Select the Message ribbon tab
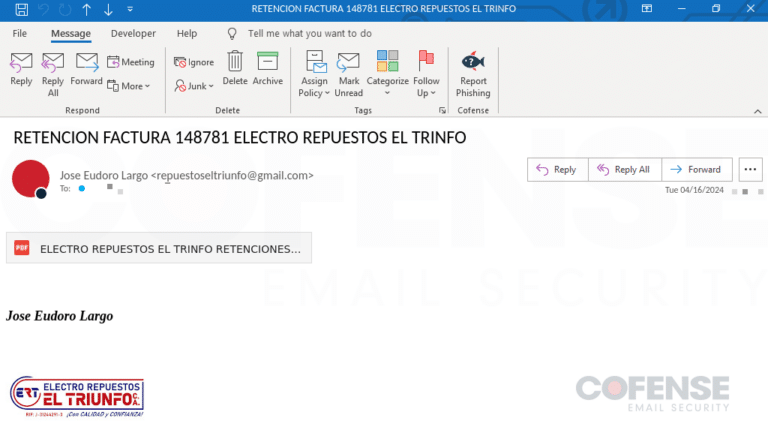 [71, 33]
